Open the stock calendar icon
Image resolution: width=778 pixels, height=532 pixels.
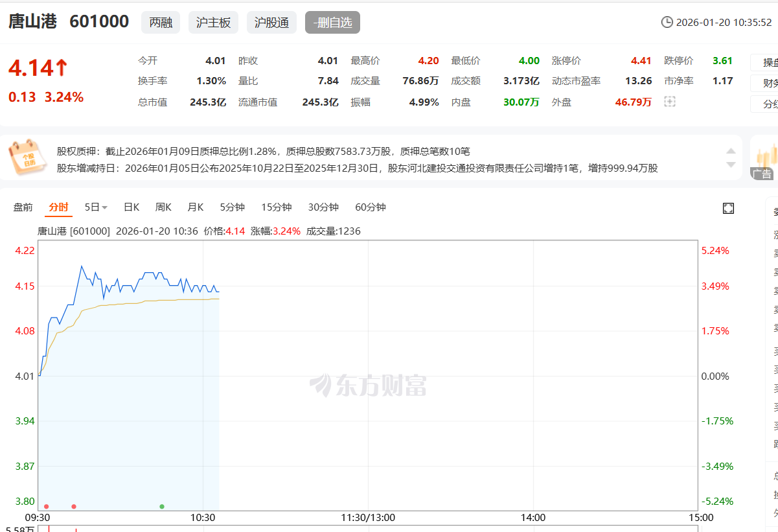(x=27, y=157)
